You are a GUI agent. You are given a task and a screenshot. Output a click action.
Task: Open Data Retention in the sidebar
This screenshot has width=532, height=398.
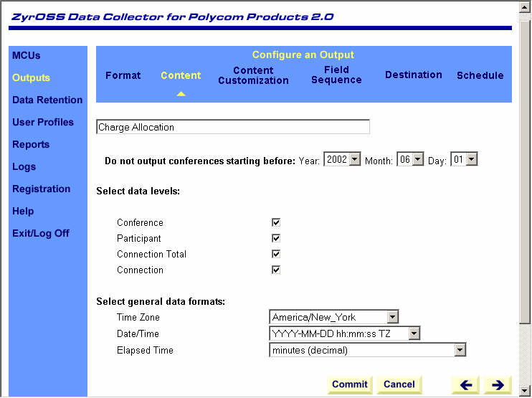click(x=47, y=100)
